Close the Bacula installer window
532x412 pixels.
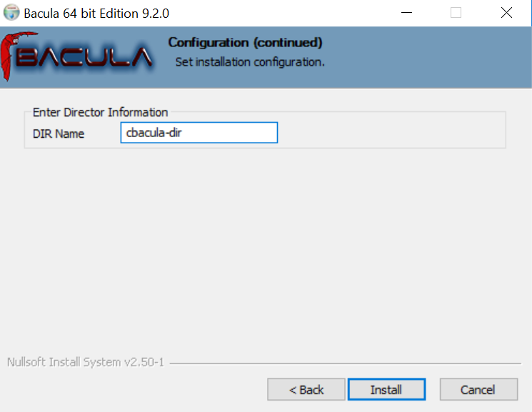[506, 13]
